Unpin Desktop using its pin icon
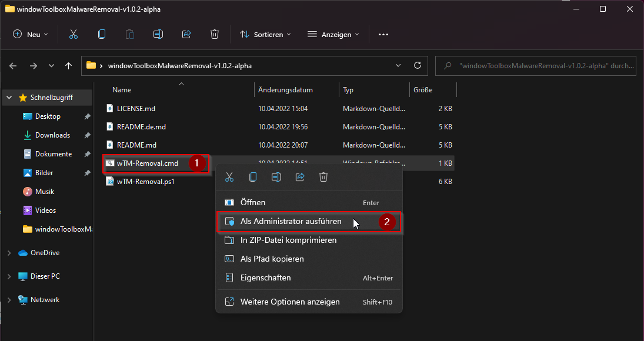644x341 pixels. tap(87, 116)
